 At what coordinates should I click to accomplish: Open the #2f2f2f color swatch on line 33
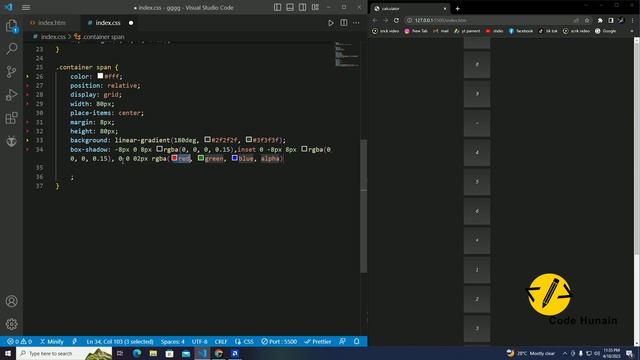[x=207, y=140]
